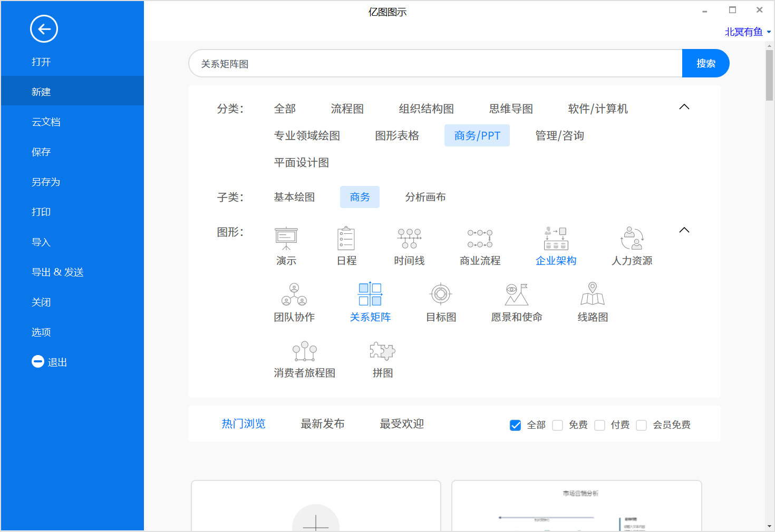Screen dimensions: 775x532
Task: Select the 目标图 target icon
Action: (441, 294)
